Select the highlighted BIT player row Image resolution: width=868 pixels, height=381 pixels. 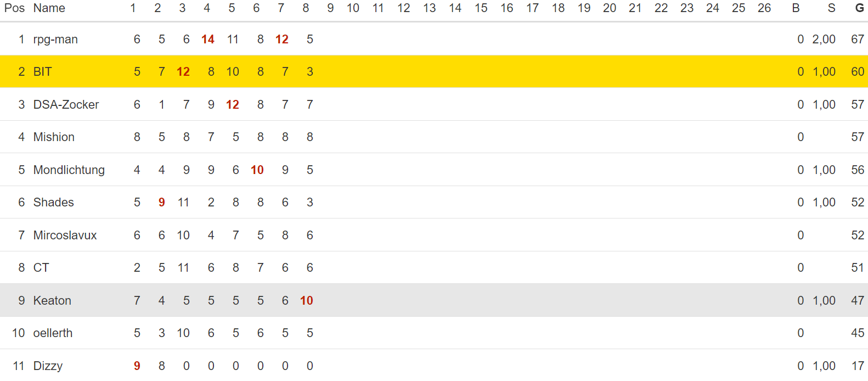coord(434,71)
